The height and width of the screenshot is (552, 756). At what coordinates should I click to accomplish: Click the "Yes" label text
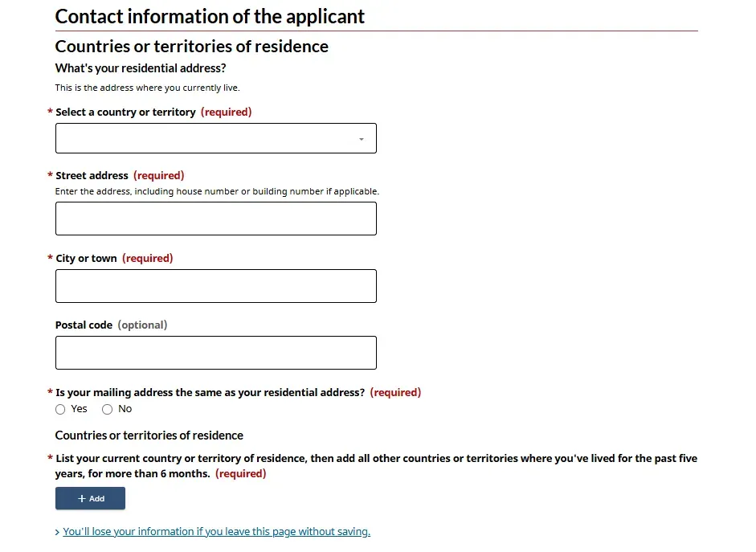pyautogui.click(x=79, y=409)
